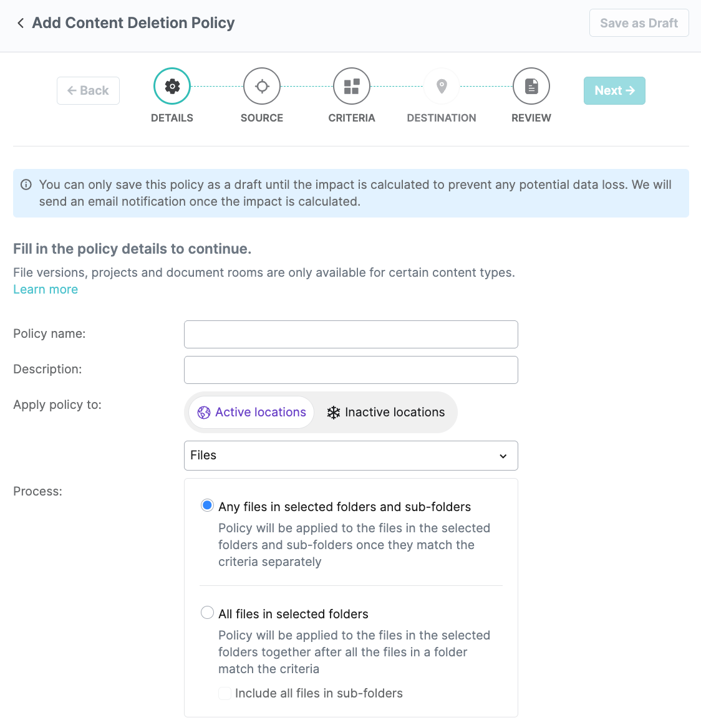Click the Details gear step icon
The width and height of the screenshot is (701, 728).
pos(172,87)
